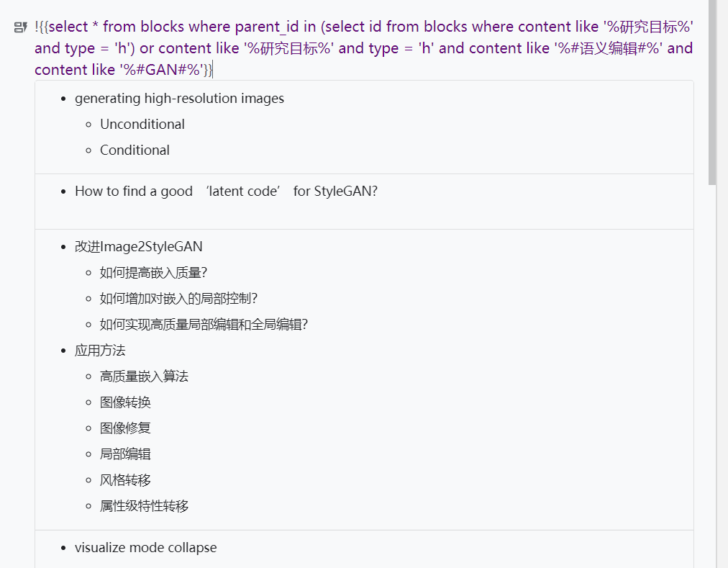Collapse the '应用方法' list via its bullet
This screenshot has width=728, height=568.
[64, 351]
